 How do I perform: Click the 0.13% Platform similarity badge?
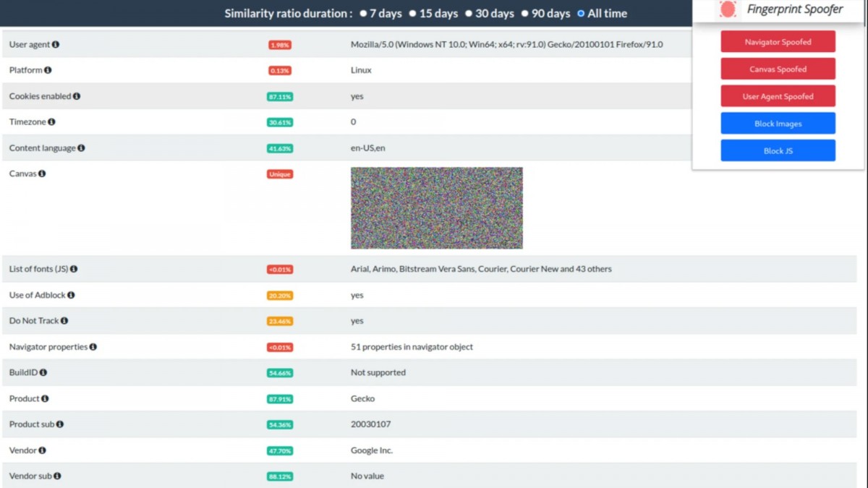pyautogui.click(x=280, y=71)
